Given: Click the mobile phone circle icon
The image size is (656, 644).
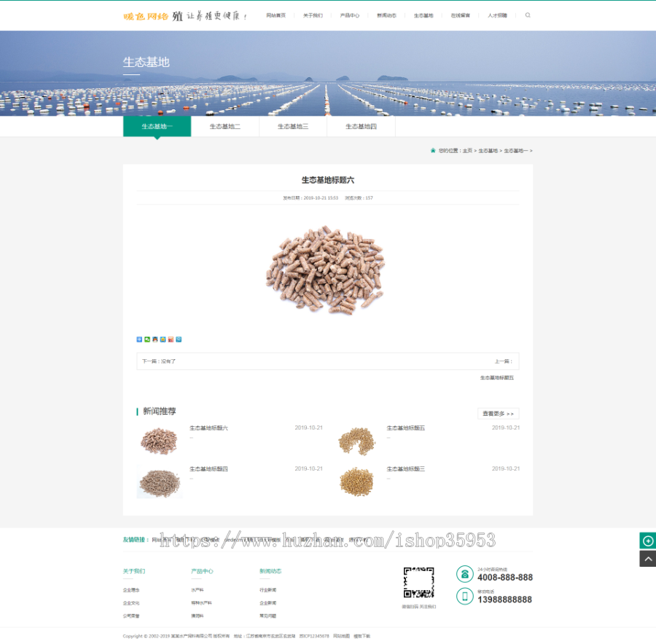Looking at the screenshot, I should (x=464, y=597).
